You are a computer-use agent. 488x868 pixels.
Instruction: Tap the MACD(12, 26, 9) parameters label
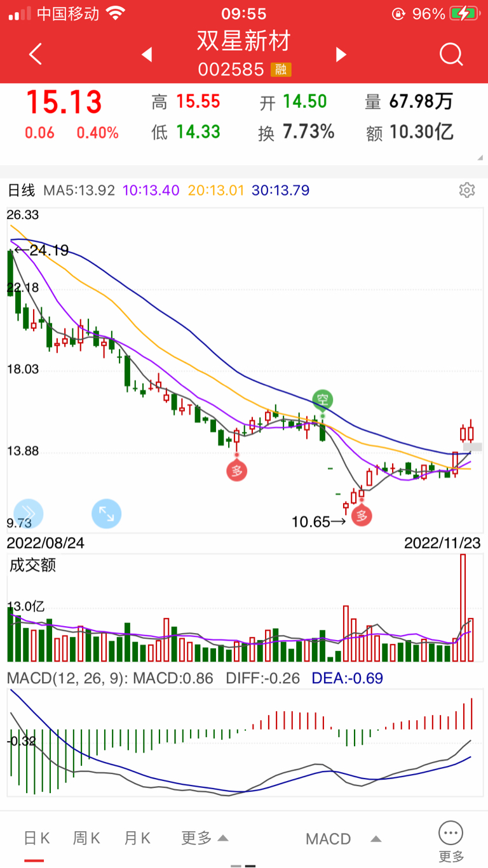[68, 678]
